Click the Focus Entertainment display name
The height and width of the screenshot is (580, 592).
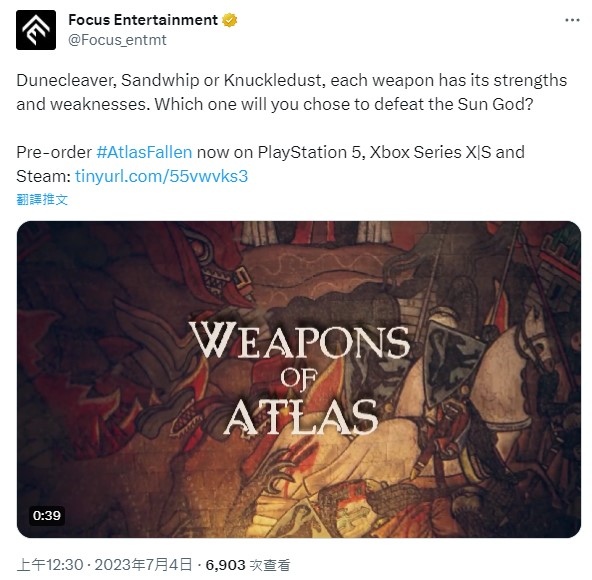tap(143, 20)
